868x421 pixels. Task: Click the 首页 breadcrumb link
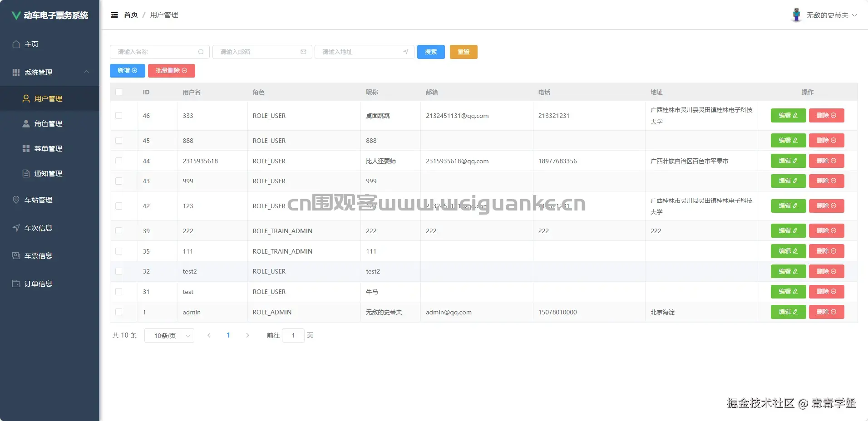[131, 15]
